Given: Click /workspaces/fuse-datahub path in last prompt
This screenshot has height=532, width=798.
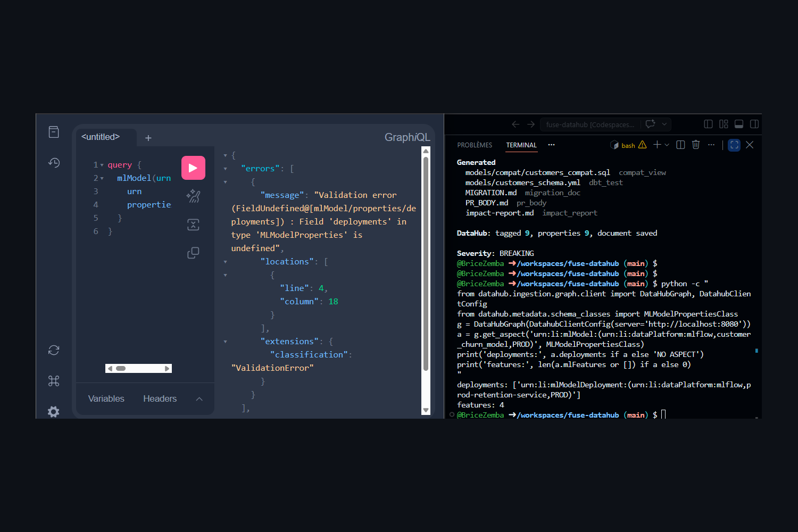Looking at the screenshot, I should point(568,415).
